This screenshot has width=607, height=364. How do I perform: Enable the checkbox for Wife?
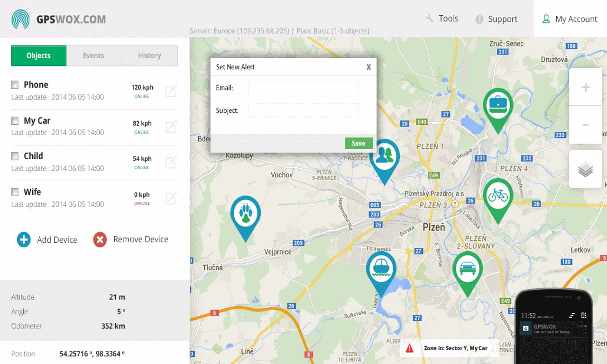coord(14,191)
